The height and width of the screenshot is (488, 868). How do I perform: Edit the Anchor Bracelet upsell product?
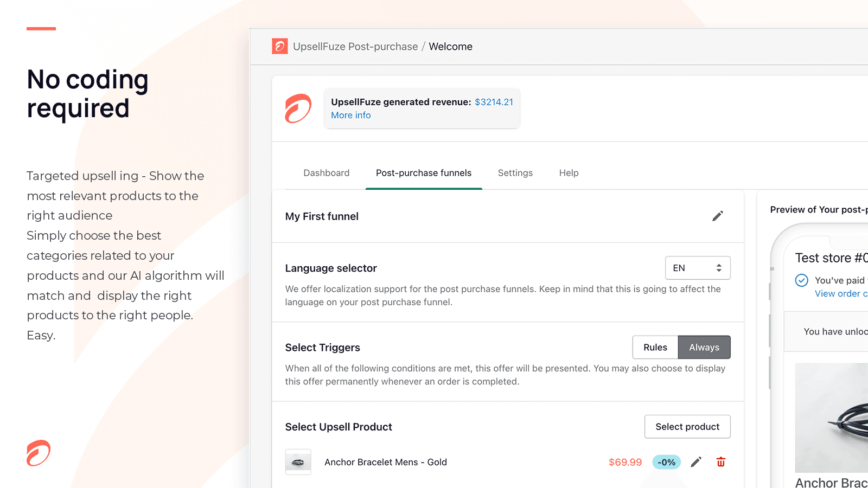(696, 462)
